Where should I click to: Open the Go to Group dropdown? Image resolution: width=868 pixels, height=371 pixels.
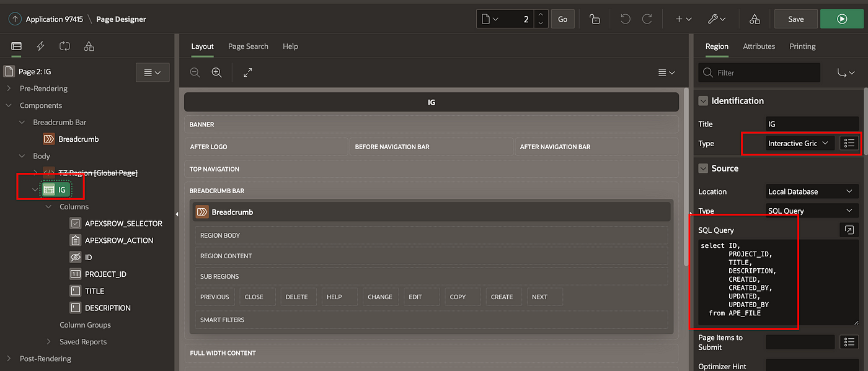coord(846,72)
